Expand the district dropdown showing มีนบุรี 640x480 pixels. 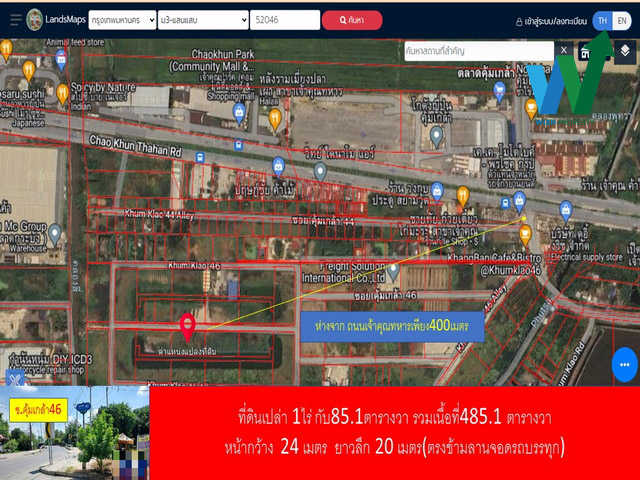click(204, 20)
